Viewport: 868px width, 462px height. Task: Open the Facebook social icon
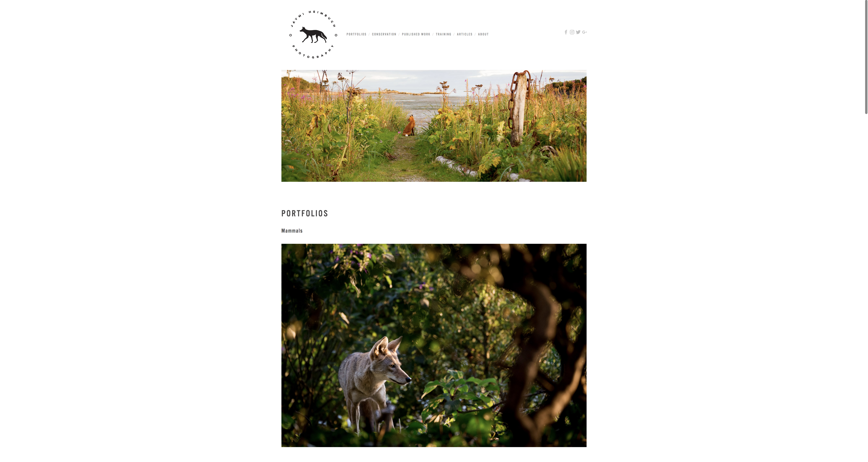[566, 32]
